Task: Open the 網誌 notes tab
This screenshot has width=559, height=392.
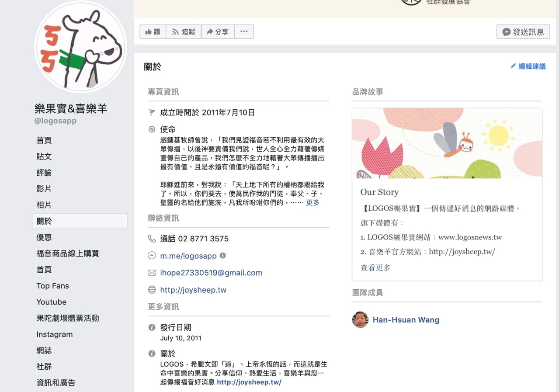Action: coord(44,350)
